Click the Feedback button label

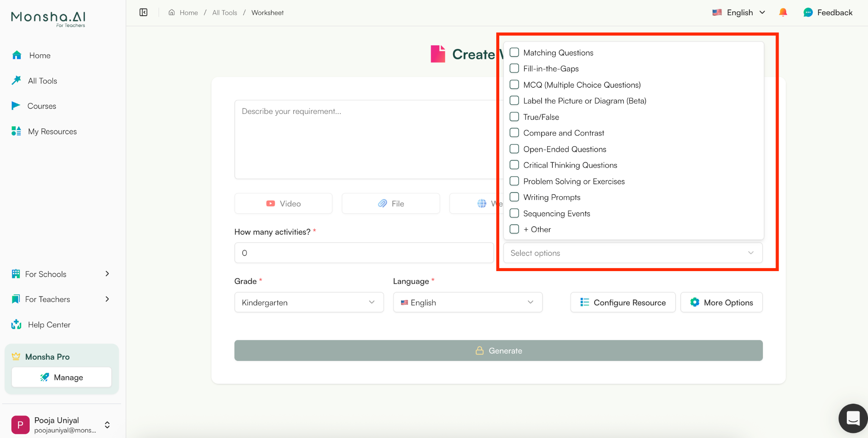tap(835, 12)
